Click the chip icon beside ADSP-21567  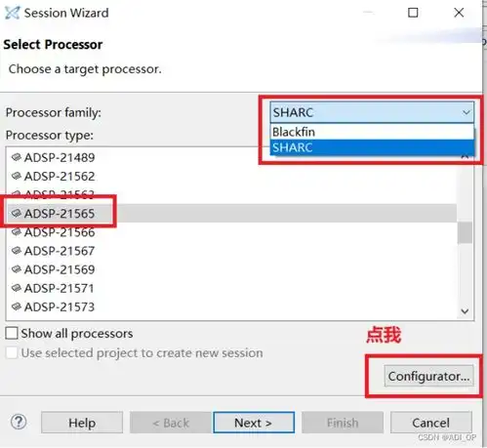click(x=17, y=251)
